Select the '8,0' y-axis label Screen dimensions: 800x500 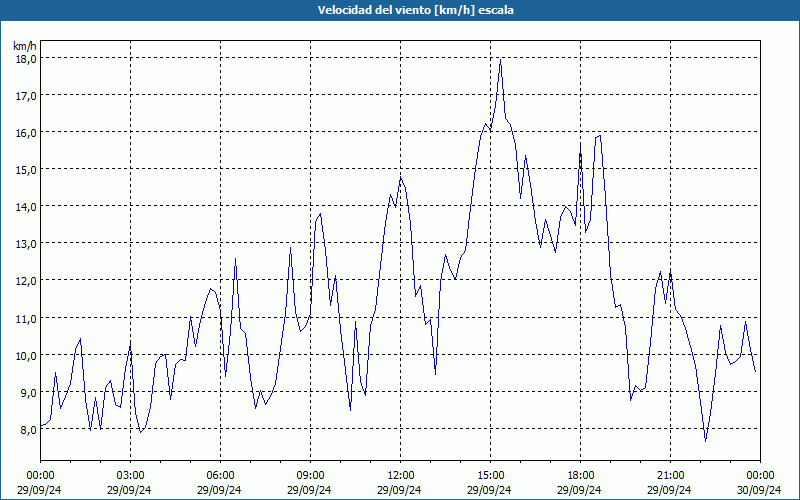pyautogui.click(x=29, y=430)
